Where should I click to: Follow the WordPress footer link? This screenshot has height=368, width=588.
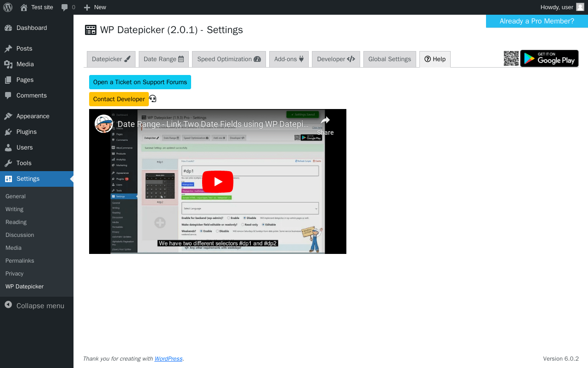(169, 359)
